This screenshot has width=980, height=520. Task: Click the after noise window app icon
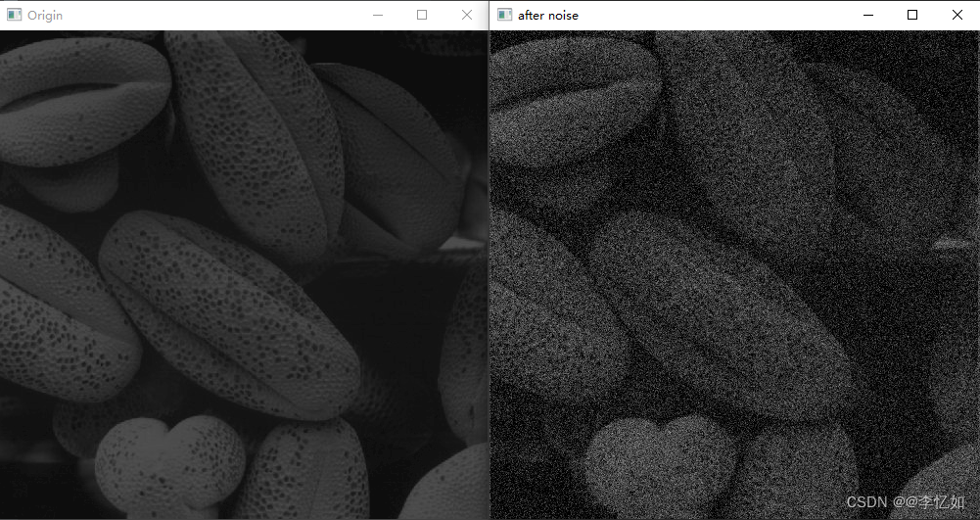click(504, 15)
